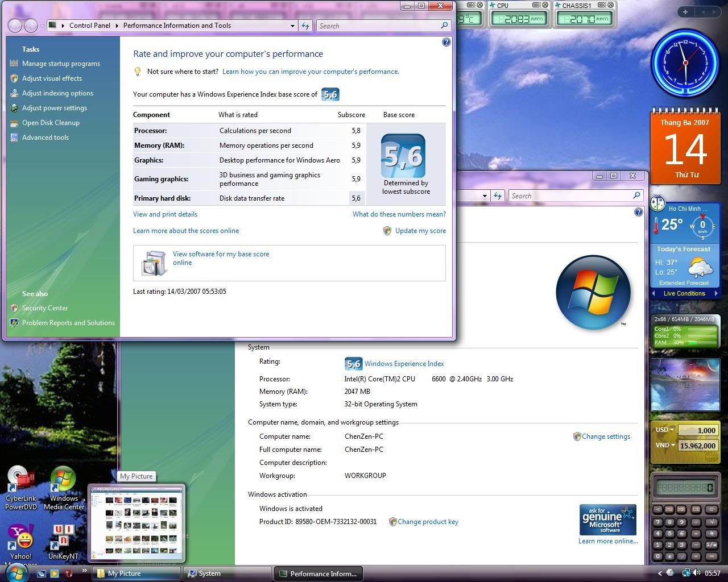This screenshot has width=728, height=582.
Task: Click help icon in System window
Action: click(x=639, y=212)
